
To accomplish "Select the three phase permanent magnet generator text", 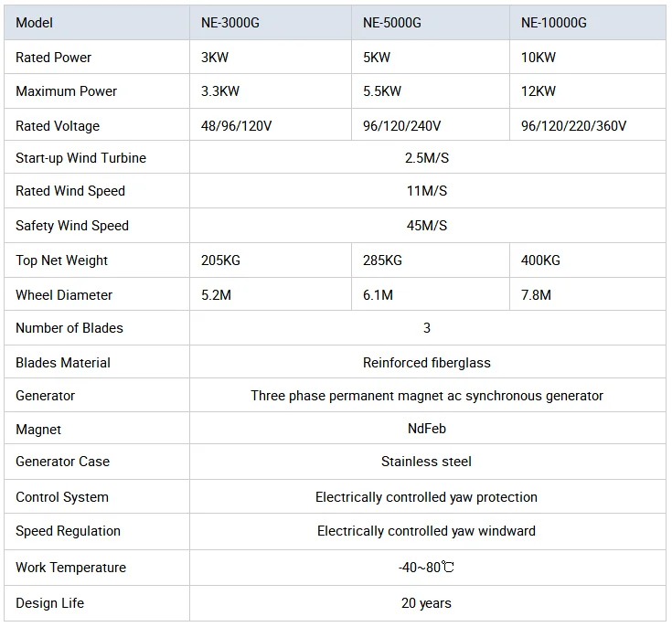I will point(427,396).
